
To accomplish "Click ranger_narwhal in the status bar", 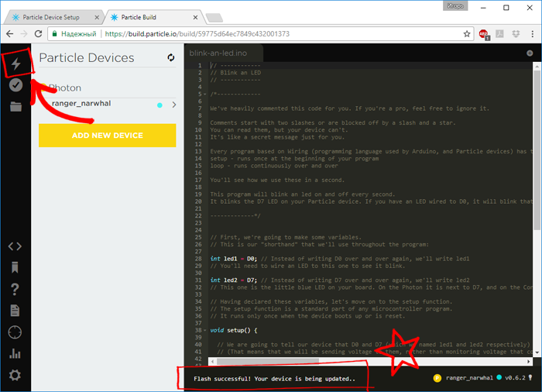I will (x=469, y=378).
